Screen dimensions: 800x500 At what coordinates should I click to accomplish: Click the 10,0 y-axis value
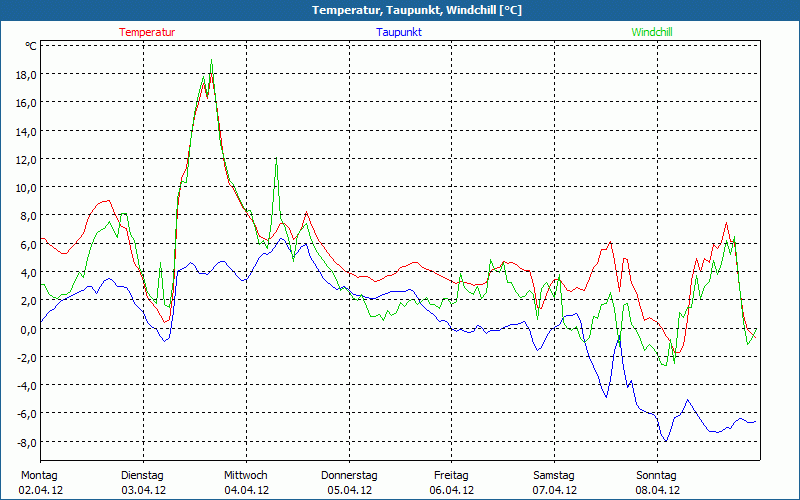point(27,188)
